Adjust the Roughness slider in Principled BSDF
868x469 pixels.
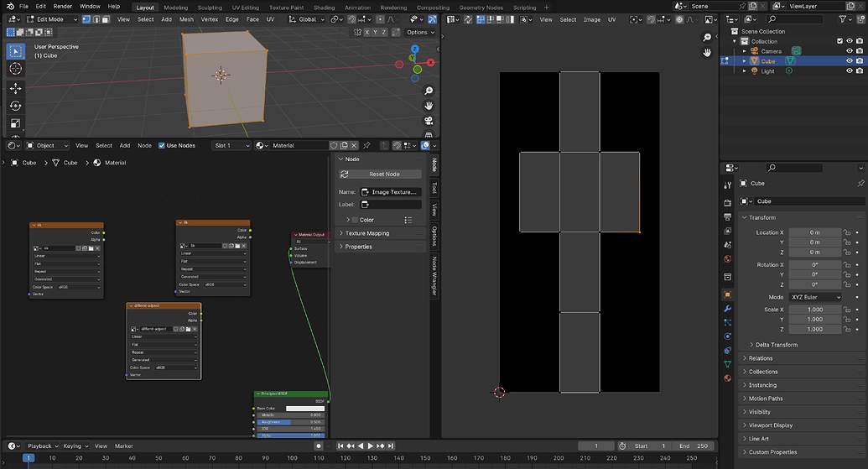pyautogui.click(x=290, y=422)
